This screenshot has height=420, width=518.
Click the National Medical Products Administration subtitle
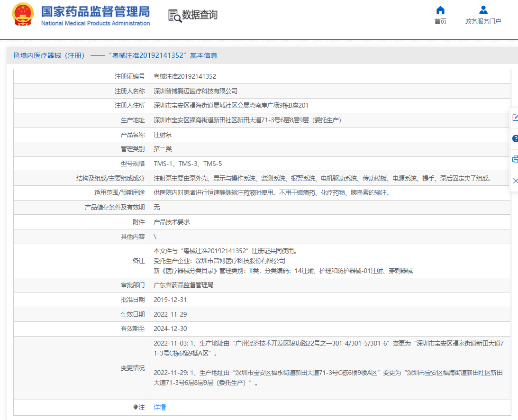click(x=95, y=23)
